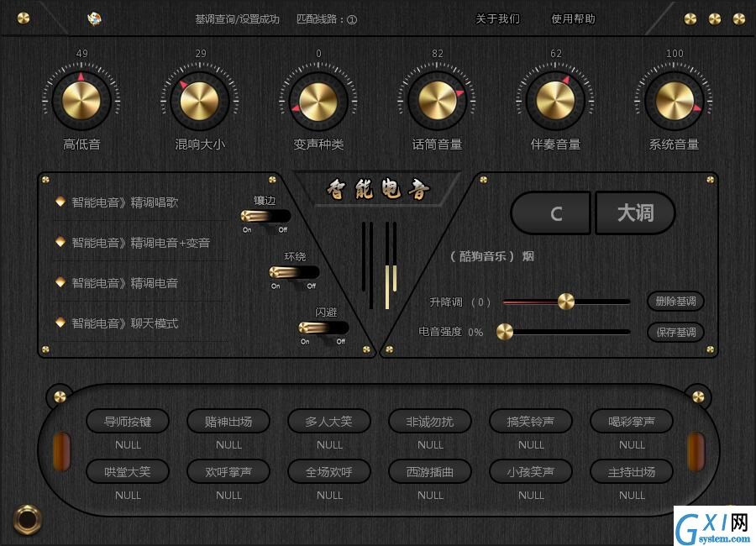
Task: Click the 基调查询/设置成功 status text
Action: coord(237,19)
